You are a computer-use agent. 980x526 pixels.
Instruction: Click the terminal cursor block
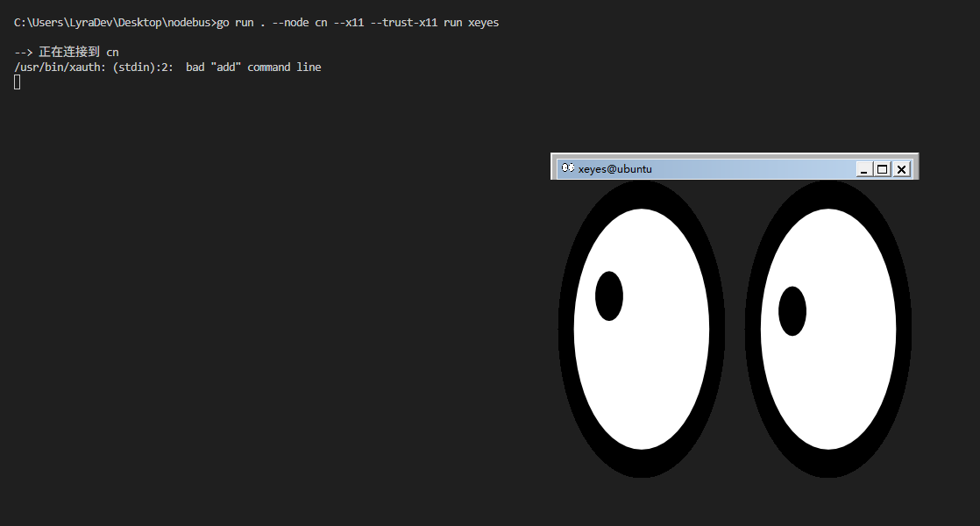coord(18,82)
